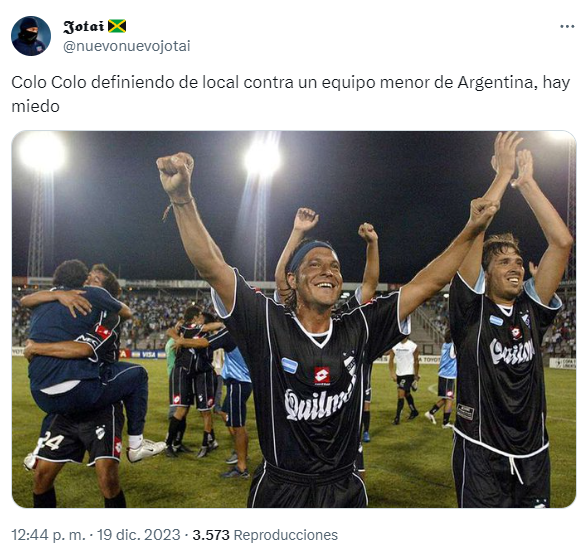Click the tweet text starting with Colo Colo

290,94
